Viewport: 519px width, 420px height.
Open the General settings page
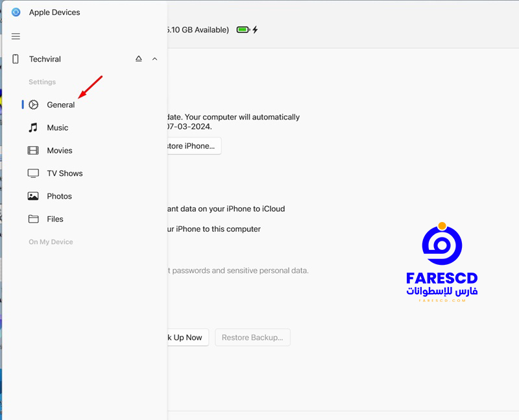pos(60,105)
